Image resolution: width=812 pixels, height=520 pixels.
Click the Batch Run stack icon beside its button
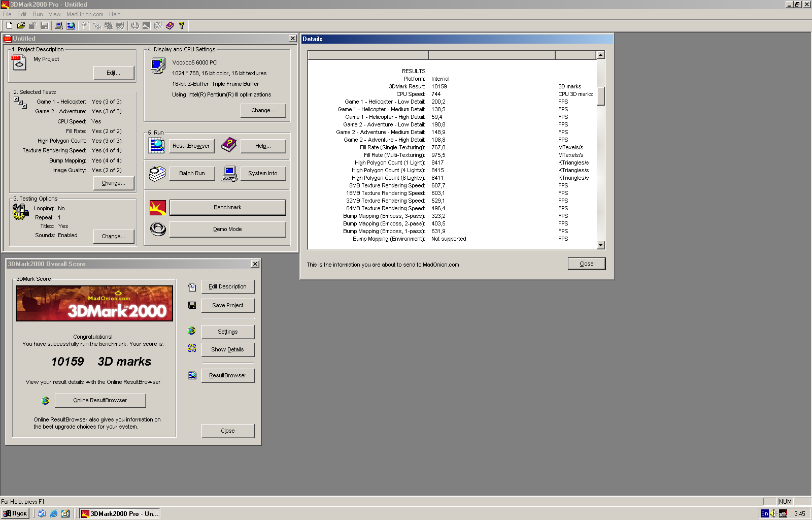point(157,174)
